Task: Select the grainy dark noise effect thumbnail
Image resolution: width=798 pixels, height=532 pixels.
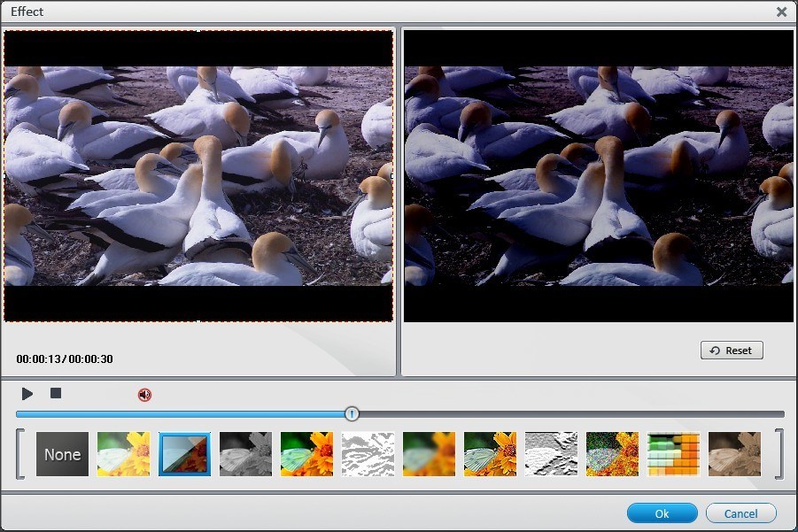Action: (x=611, y=454)
